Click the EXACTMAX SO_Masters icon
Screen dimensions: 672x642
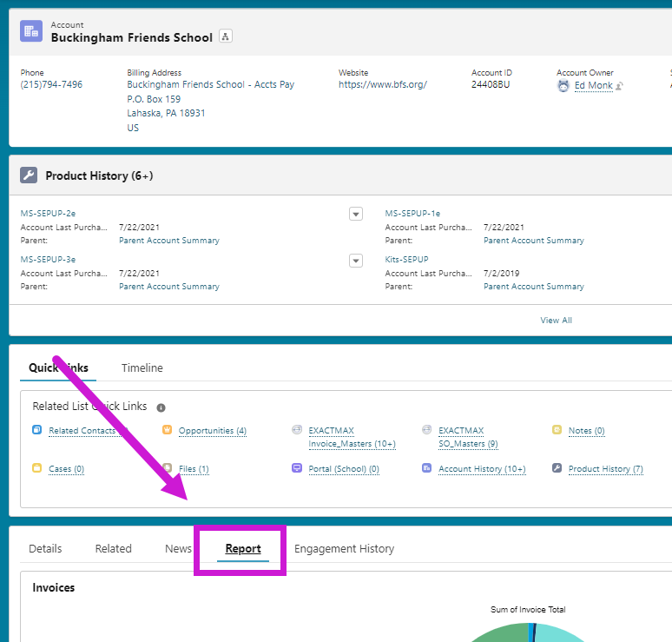(x=426, y=430)
